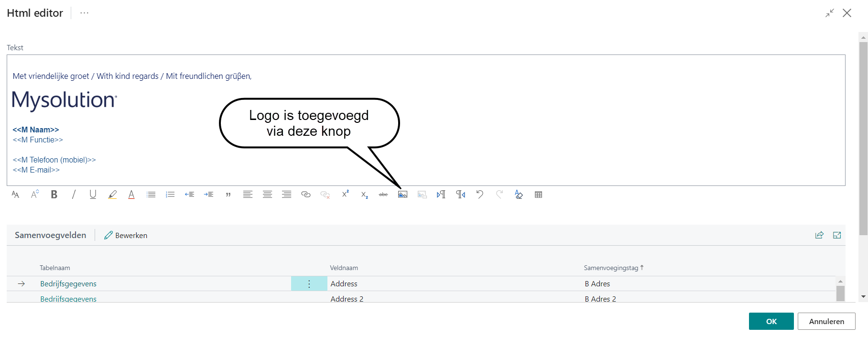Open the three-dot row menu for Address
Screen dimensions: 868x337
pyautogui.click(x=309, y=284)
